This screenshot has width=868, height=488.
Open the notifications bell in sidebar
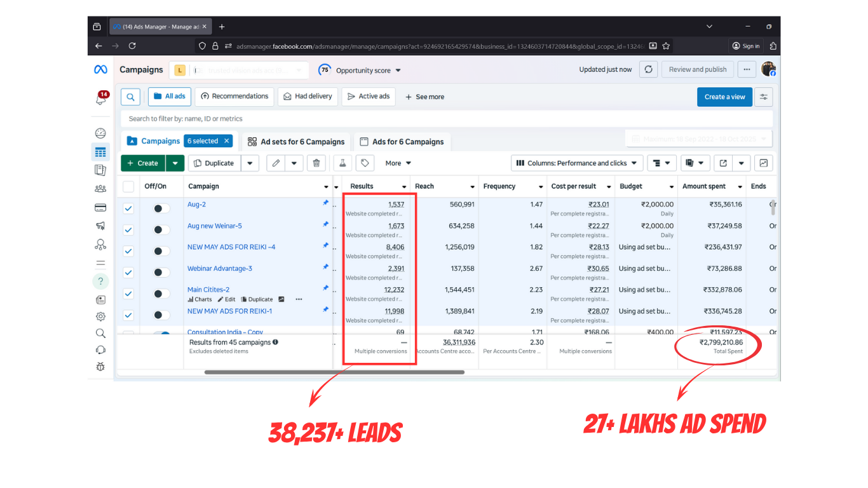click(x=101, y=98)
